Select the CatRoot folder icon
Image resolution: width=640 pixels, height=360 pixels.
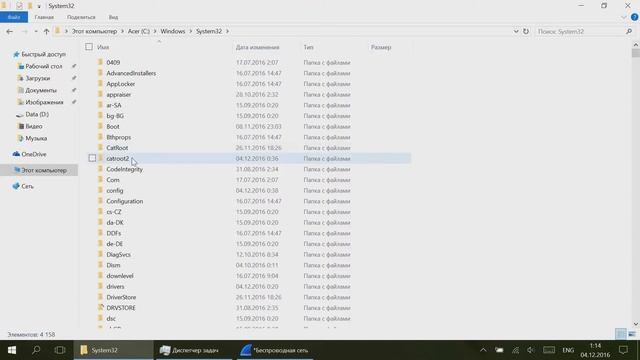pos(100,147)
